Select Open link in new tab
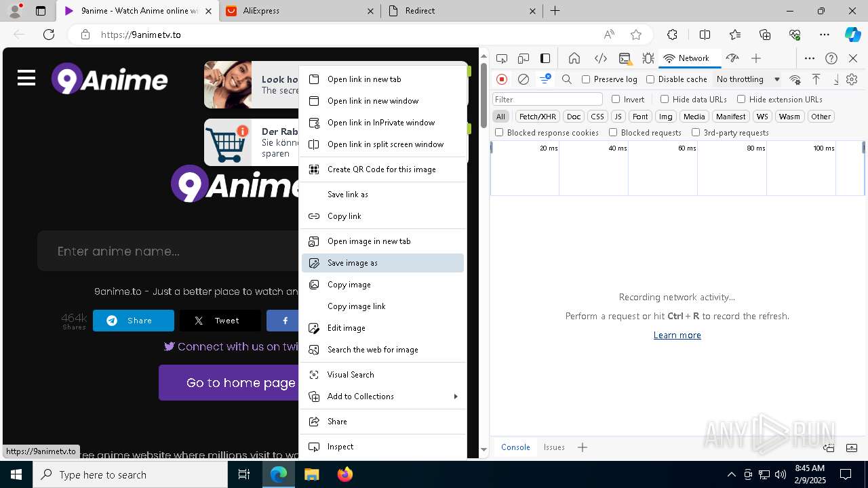Image resolution: width=868 pixels, height=488 pixels. tap(383, 79)
